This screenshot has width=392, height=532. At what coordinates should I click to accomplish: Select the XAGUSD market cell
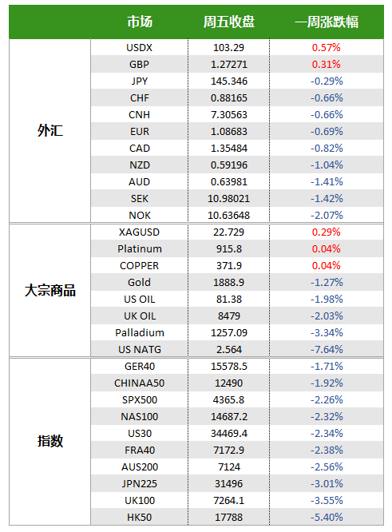(140, 232)
